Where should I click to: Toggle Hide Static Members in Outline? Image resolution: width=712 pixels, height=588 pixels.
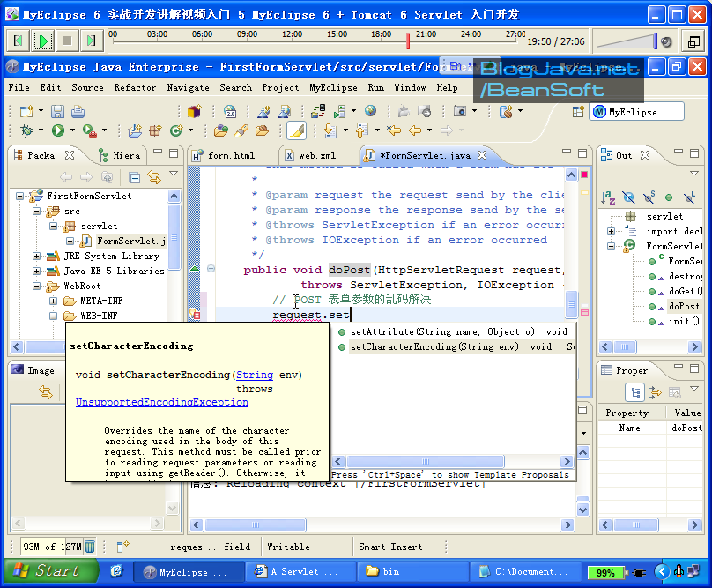tap(649, 197)
